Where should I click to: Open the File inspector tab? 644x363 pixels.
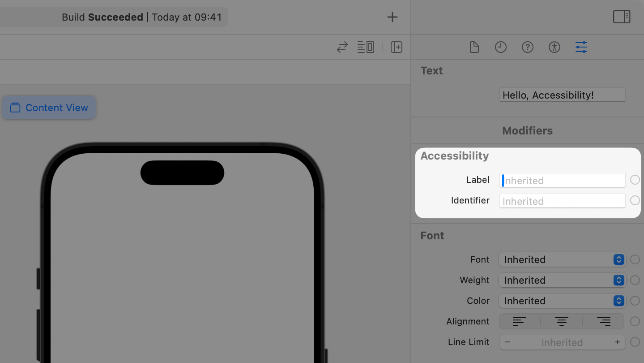(x=474, y=47)
